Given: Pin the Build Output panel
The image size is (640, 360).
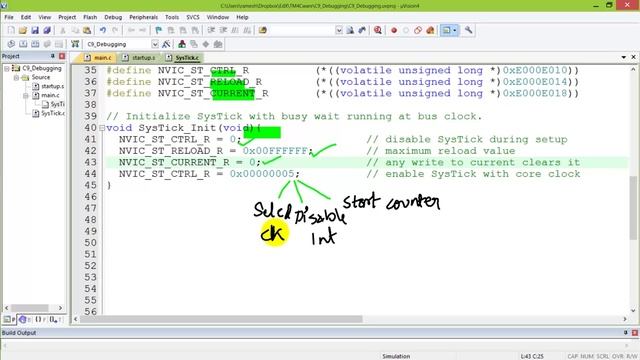Looking at the screenshot, I should coord(625,333).
